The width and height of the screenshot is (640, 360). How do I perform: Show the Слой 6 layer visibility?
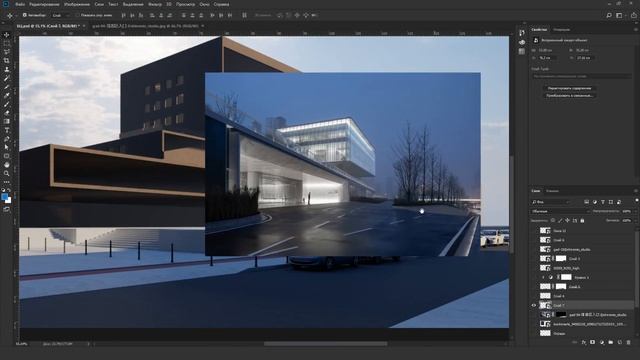533,287
